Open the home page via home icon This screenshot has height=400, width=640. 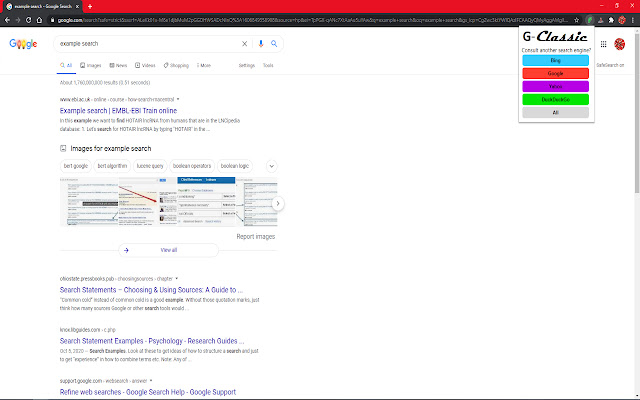(39, 20)
